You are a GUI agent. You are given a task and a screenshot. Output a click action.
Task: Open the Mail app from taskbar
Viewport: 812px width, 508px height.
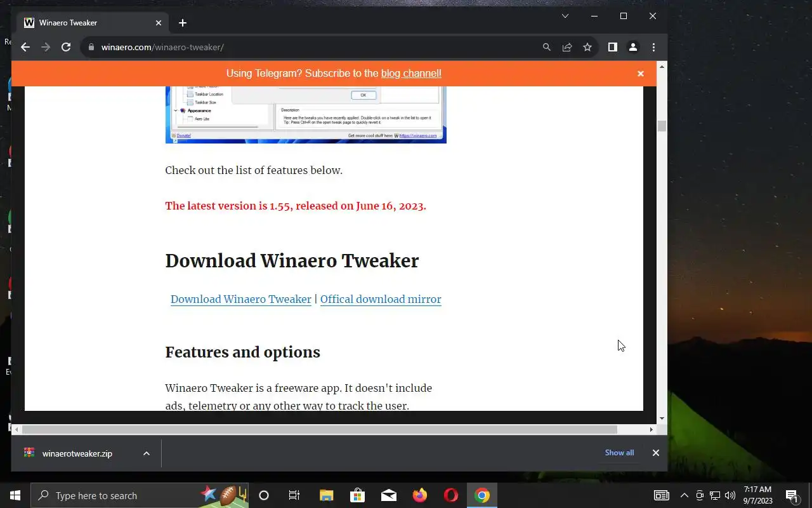pos(389,495)
